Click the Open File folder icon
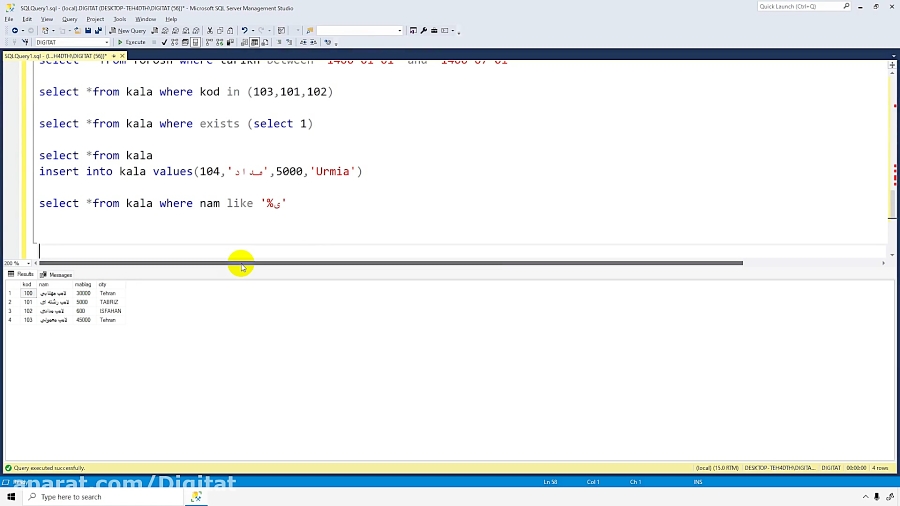The height and width of the screenshot is (506, 900). click(77, 30)
